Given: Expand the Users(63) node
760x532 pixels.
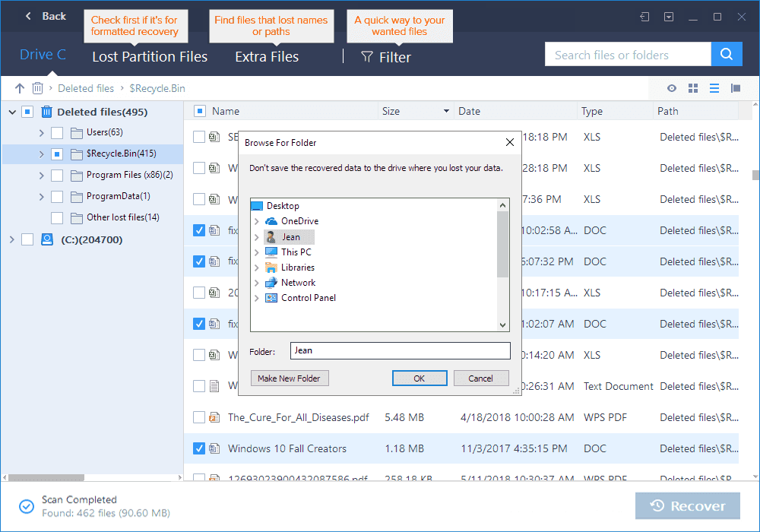Looking at the screenshot, I should pos(42,133).
